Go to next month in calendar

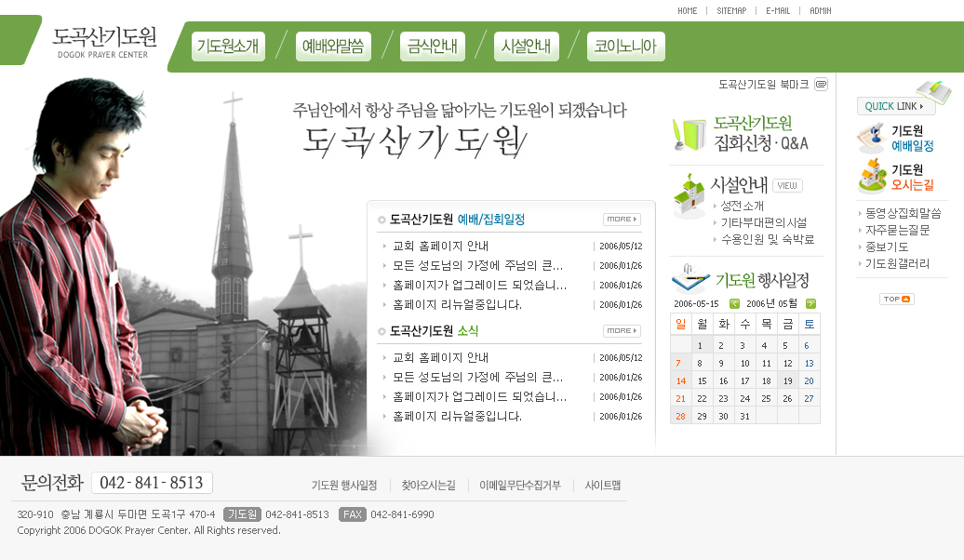coord(810,303)
